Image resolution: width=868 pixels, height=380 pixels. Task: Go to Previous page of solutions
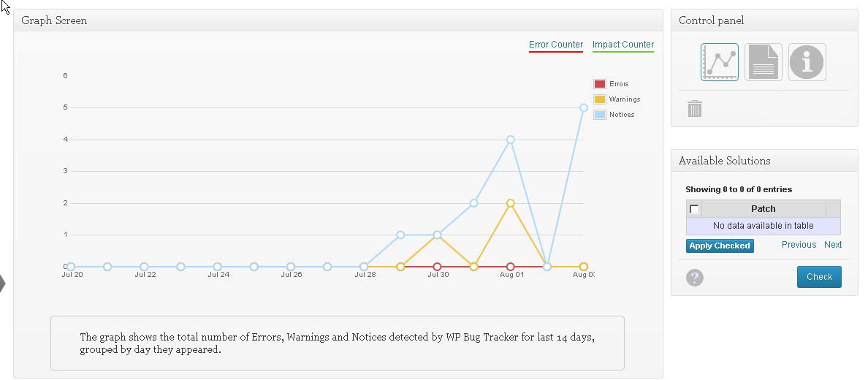click(x=799, y=245)
